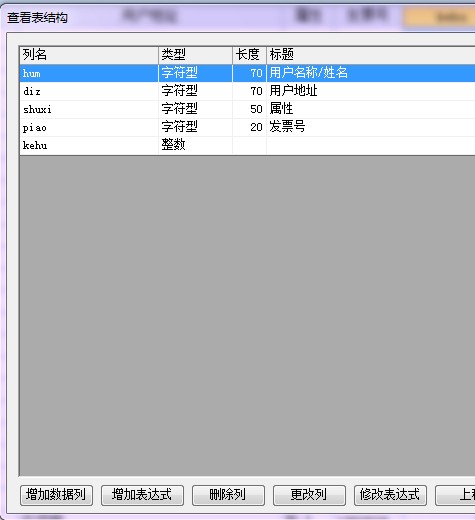Select the 长度 column header
This screenshot has width=475, height=520.
[x=249, y=55]
